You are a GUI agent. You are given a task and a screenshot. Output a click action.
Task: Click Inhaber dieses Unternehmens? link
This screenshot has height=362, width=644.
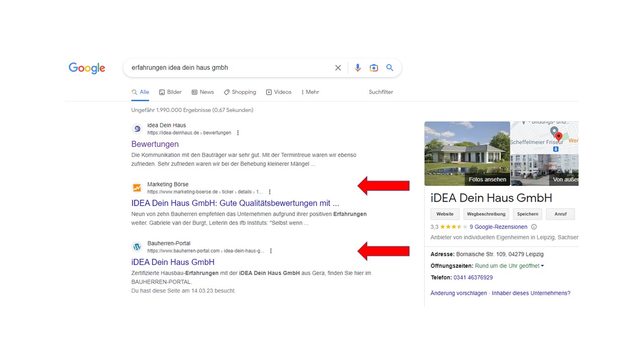click(x=531, y=293)
